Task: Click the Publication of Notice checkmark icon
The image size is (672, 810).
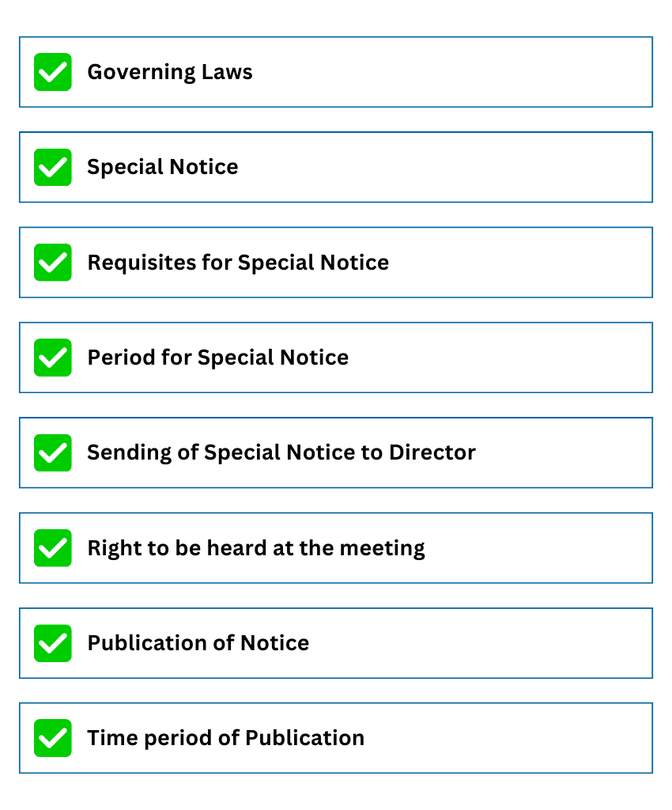Action: 53,643
